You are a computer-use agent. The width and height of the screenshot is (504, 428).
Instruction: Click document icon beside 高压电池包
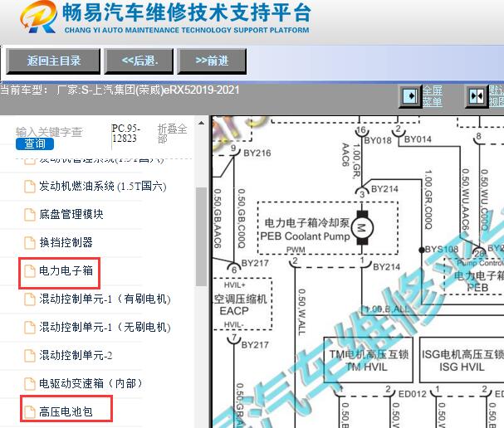tap(30, 412)
